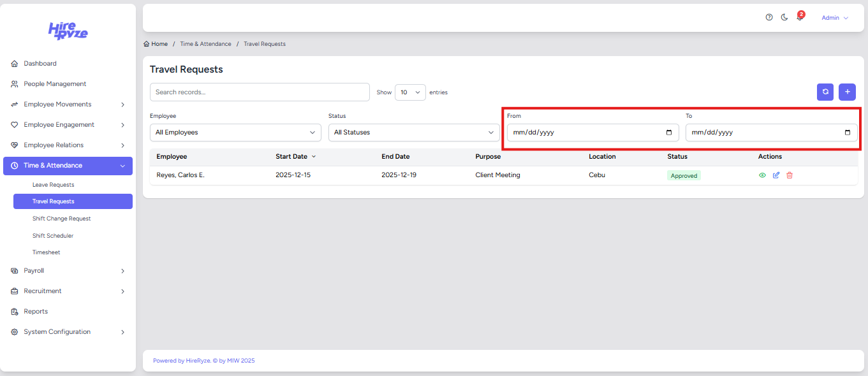Add a new travel request

(x=847, y=92)
